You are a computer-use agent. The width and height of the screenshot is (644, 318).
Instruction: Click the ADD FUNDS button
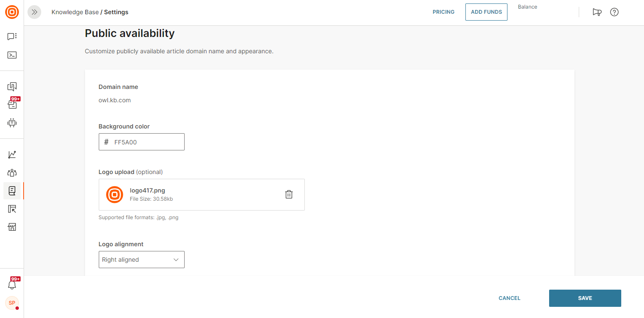click(486, 12)
